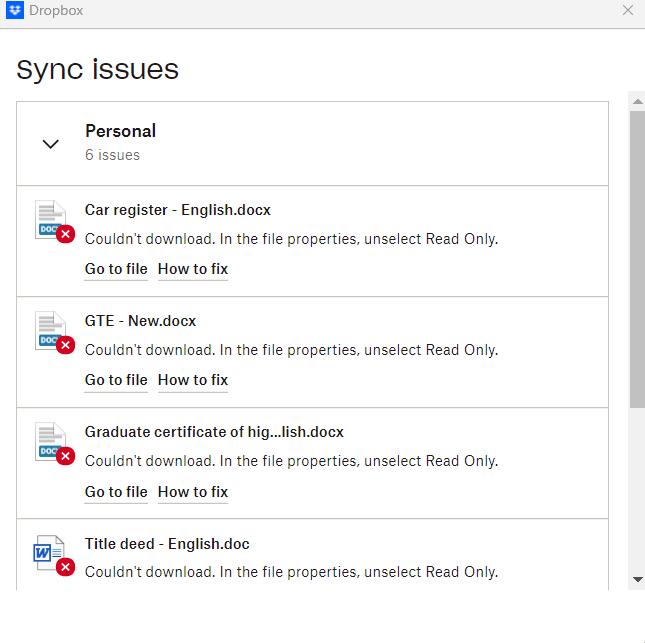The image size is (645, 643).
Task: Click the 'Personal' account header label
Action: 120,131
